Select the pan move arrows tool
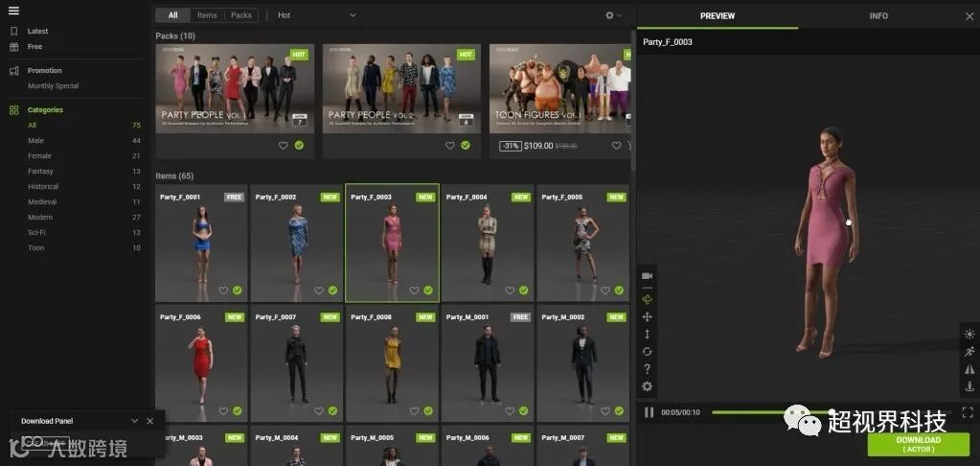Viewport: 980px width, 466px height. 647,317
